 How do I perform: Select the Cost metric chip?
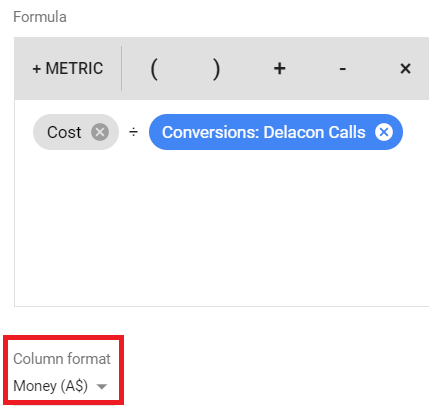click(x=64, y=132)
